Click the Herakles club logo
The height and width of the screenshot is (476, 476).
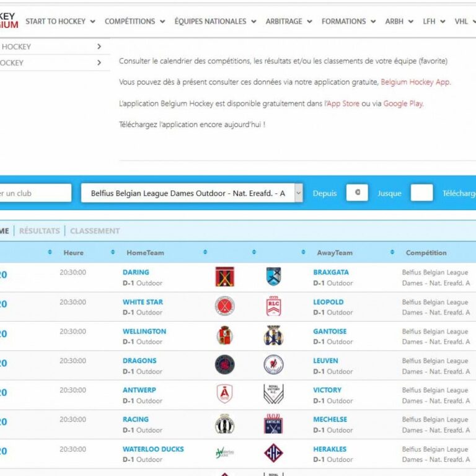coord(273,452)
